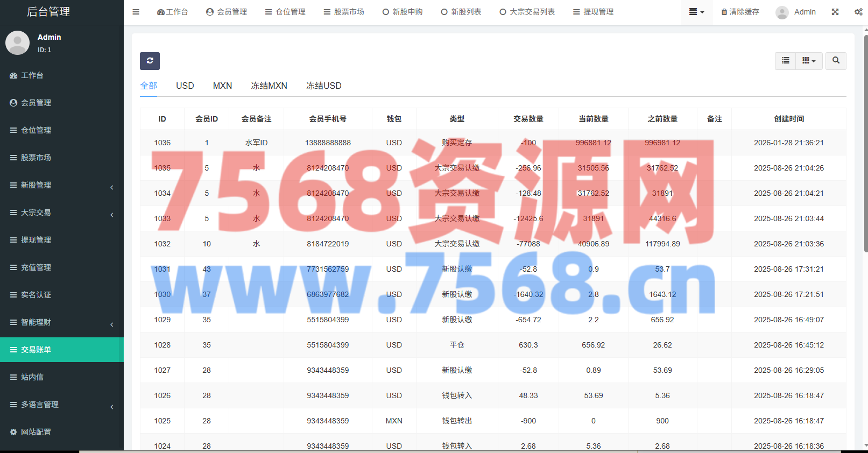Toggle the table list view icon
The width and height of the screenshot is (868, 453).
tap(786, 61)
